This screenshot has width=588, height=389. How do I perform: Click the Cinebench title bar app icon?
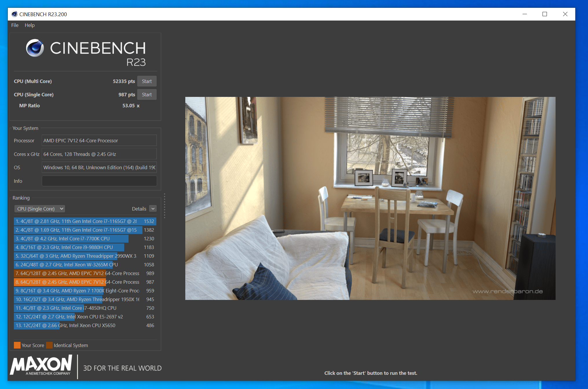(14, 14)
